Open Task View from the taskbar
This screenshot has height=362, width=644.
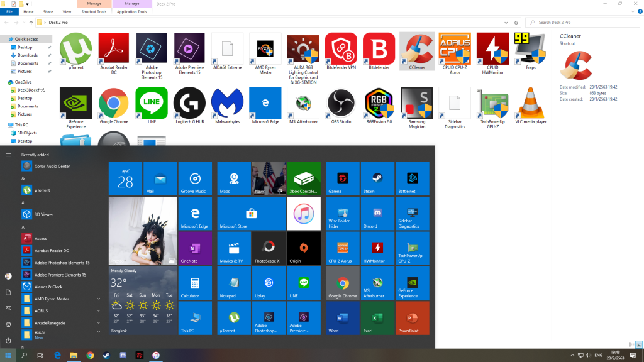point(40,356)
